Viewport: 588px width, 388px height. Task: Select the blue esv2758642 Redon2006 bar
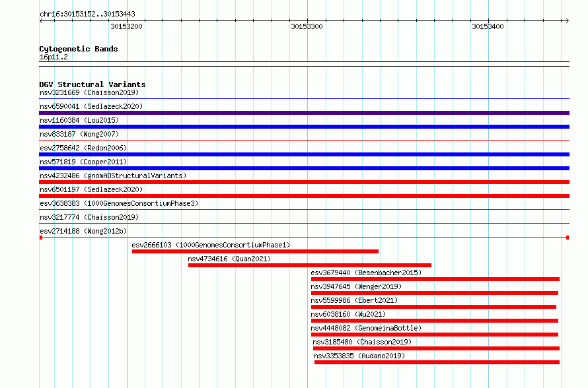tap(304, 154)
